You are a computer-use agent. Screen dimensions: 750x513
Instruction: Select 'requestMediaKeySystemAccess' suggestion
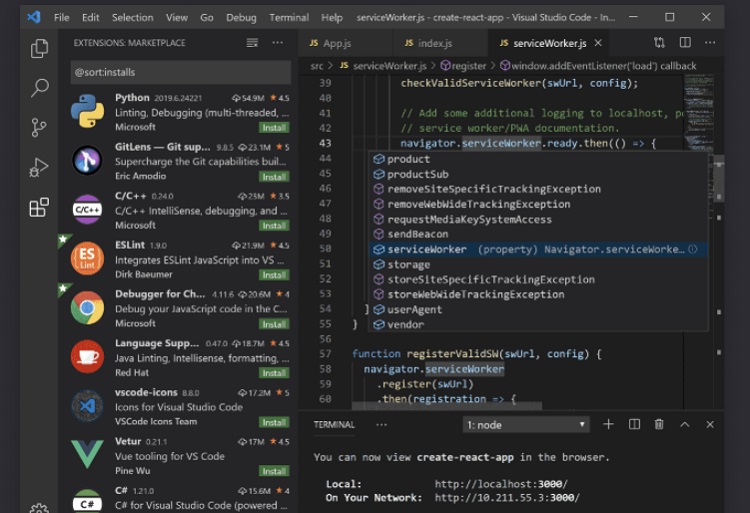538,219
